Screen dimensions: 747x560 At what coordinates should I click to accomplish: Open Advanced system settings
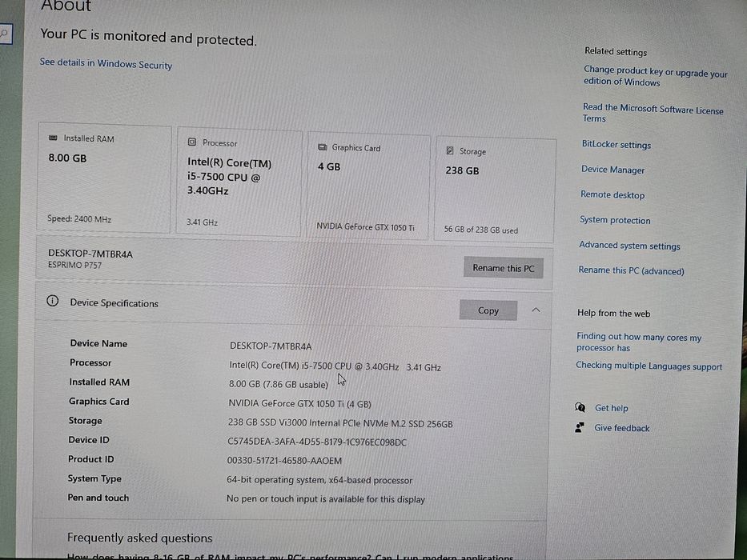click(629, 246)
